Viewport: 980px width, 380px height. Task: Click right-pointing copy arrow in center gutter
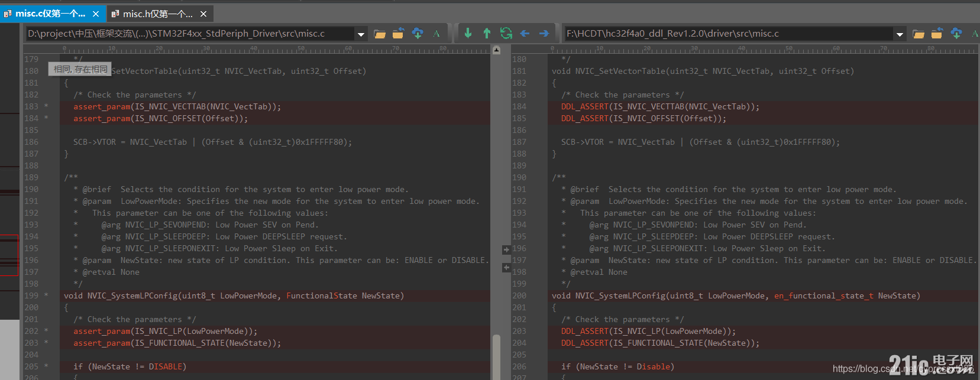pos(506,249)
